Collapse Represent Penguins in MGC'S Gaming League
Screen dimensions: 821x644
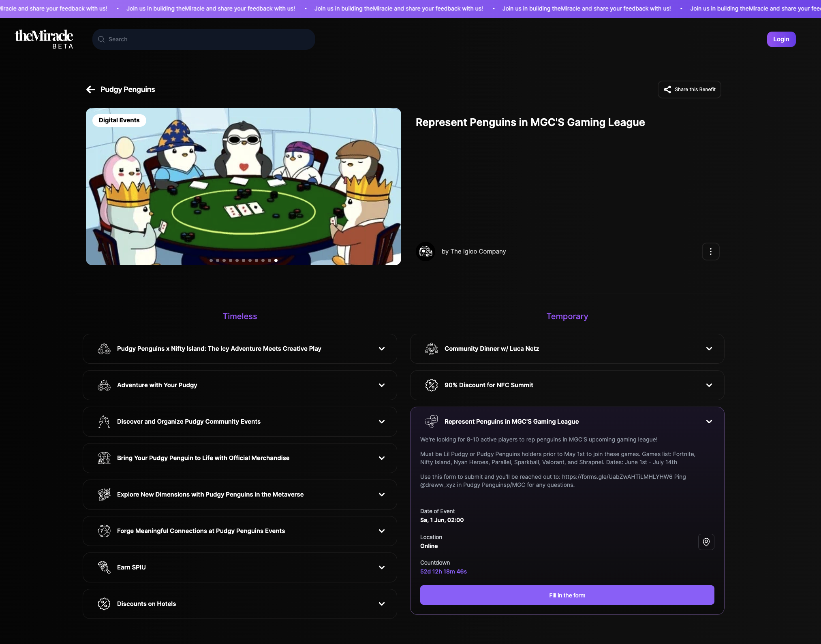(709, 422)
